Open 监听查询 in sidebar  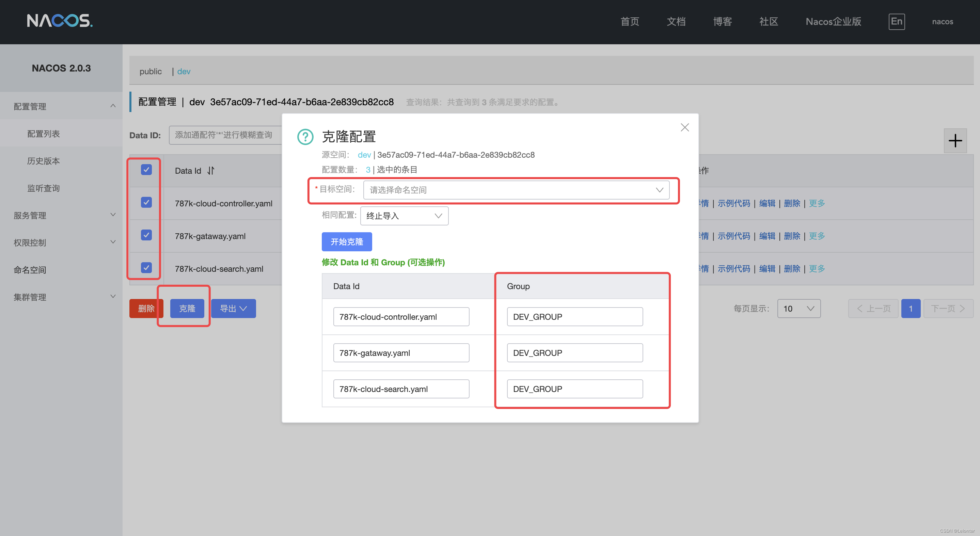coord(43,188)
